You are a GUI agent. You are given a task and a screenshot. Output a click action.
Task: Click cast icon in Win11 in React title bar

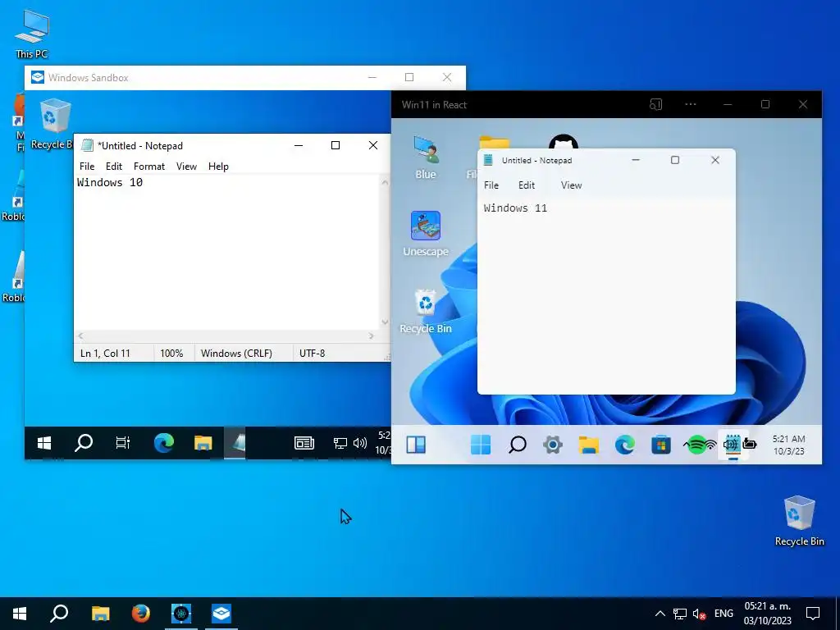(x=655, y=104)
